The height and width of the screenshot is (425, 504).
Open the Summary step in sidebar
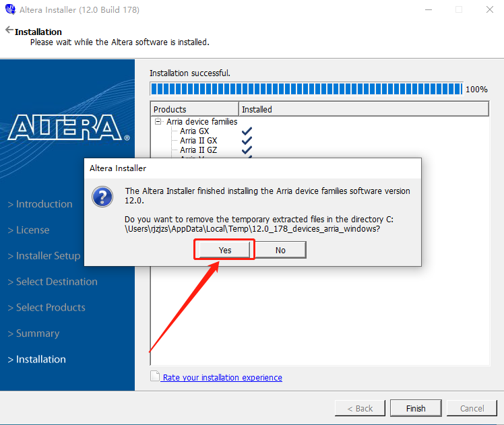(x=34, y=333)
